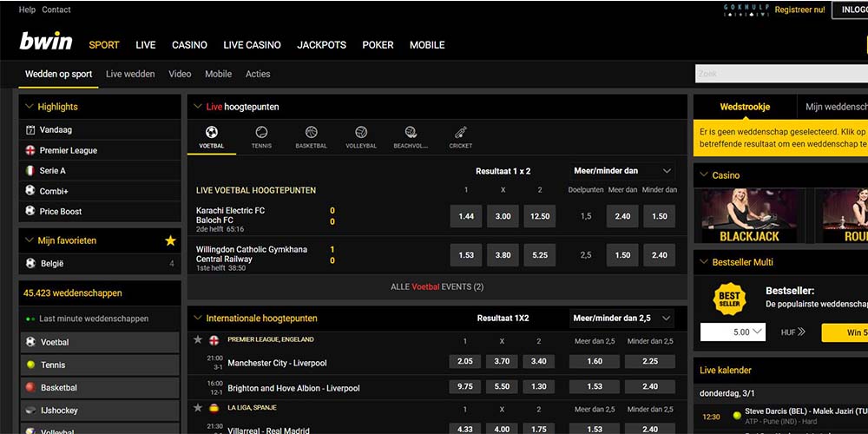Open ALLE Voetbal EVENTS (2) link

[x=437, y=286]
